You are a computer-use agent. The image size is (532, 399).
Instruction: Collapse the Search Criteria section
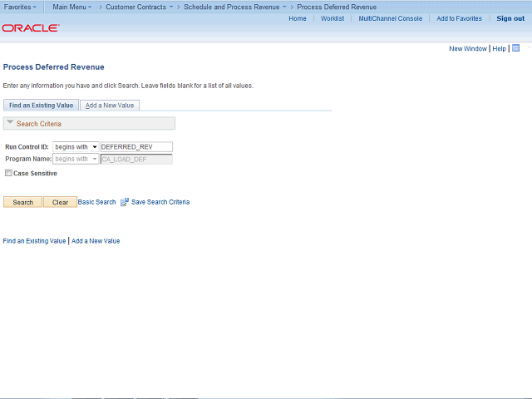[10, 122]
